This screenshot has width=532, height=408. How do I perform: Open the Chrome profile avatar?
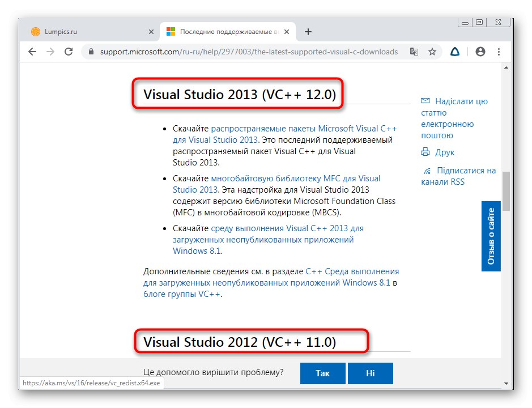(x=480, y=52)
